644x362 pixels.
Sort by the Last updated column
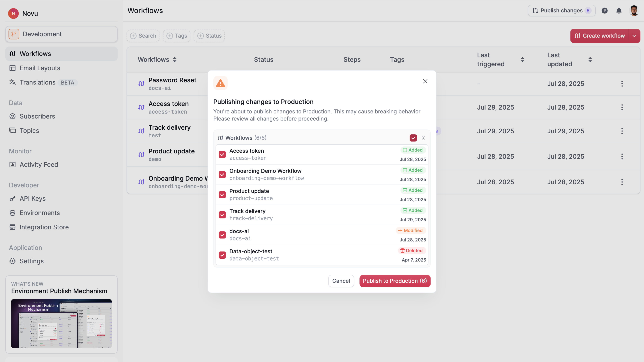click(590, 59)
